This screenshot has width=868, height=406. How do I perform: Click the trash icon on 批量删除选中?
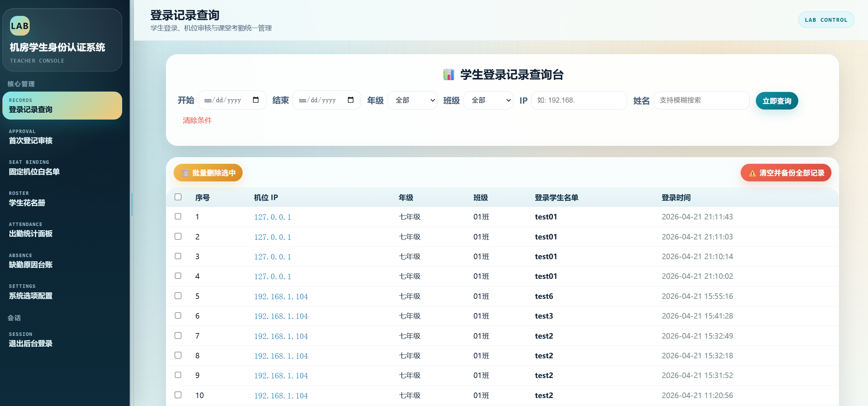pos(185,173)
